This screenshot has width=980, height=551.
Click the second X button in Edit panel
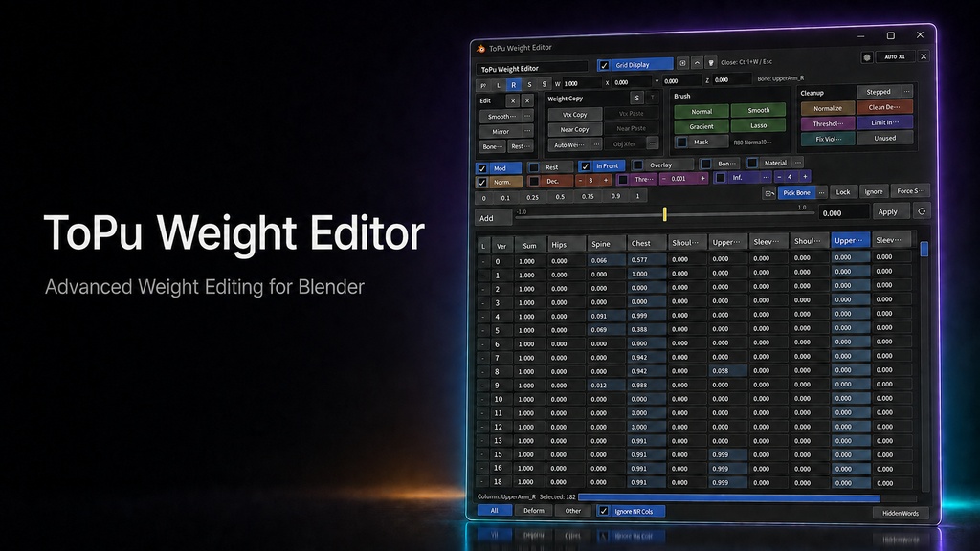pos(527,100)
